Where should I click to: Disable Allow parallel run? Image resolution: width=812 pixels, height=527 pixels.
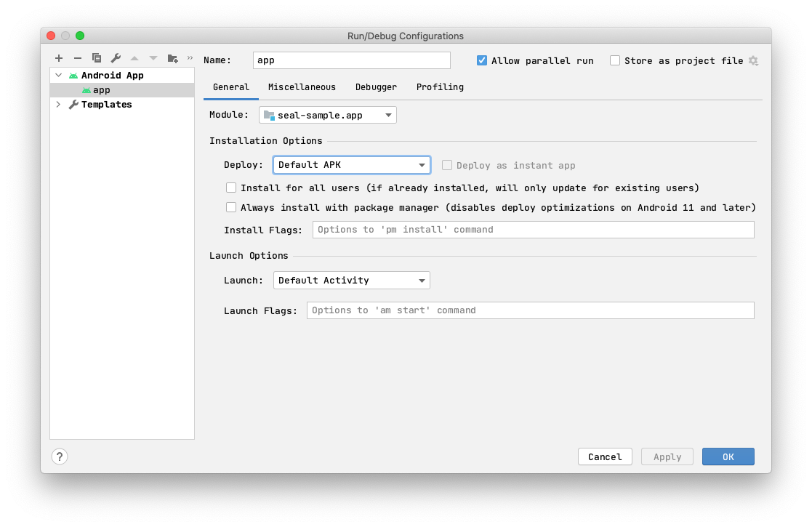tap(481, 60)
